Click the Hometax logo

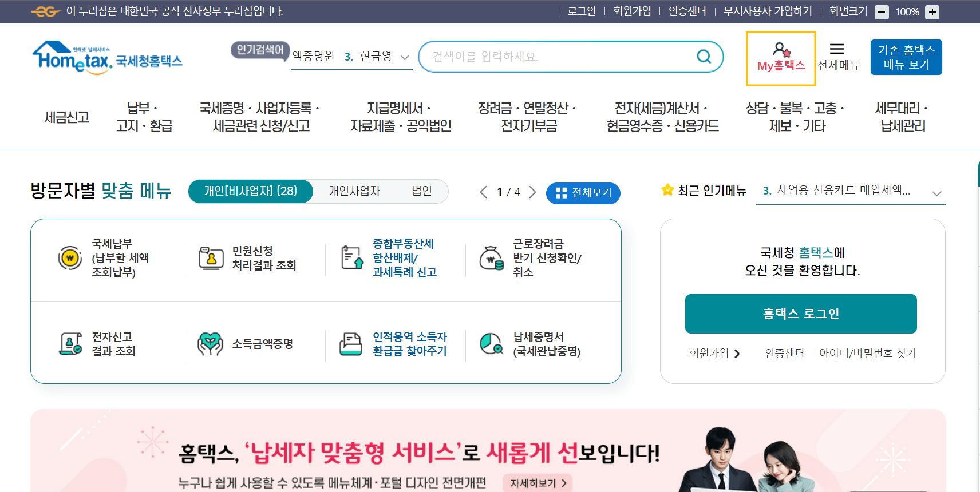(107, 57)
